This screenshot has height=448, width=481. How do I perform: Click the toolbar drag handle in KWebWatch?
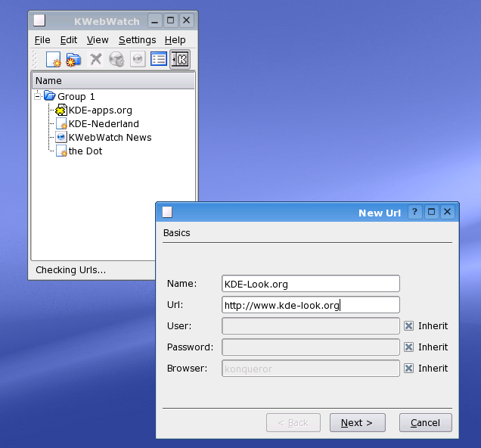pos(34,59)
